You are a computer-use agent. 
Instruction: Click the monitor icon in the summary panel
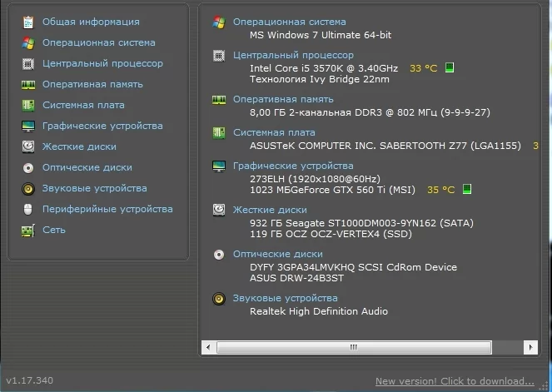[219, 166]
